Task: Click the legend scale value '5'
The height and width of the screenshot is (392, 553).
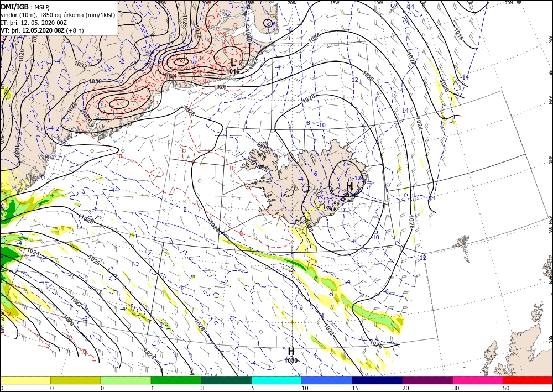Action: click(253, 388)
